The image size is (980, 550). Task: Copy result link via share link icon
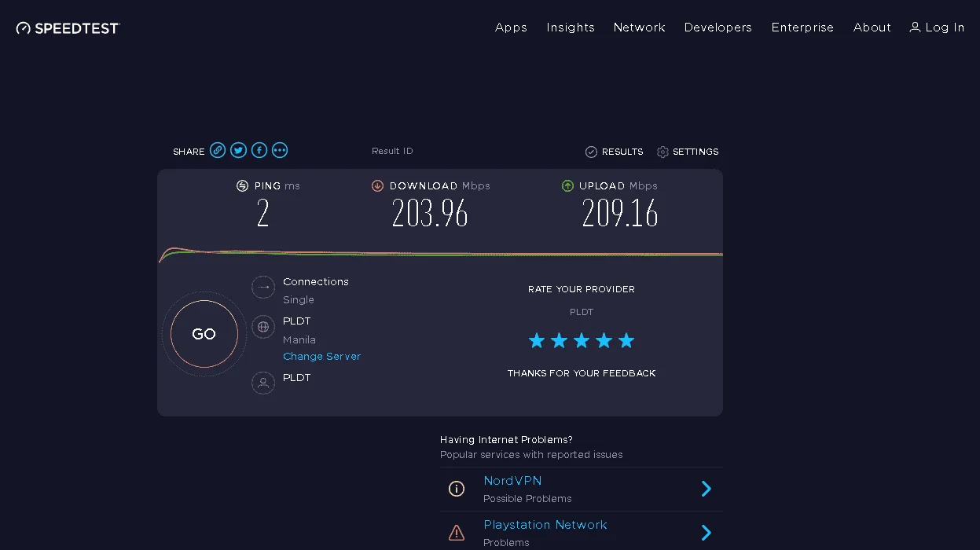(218, 150)
